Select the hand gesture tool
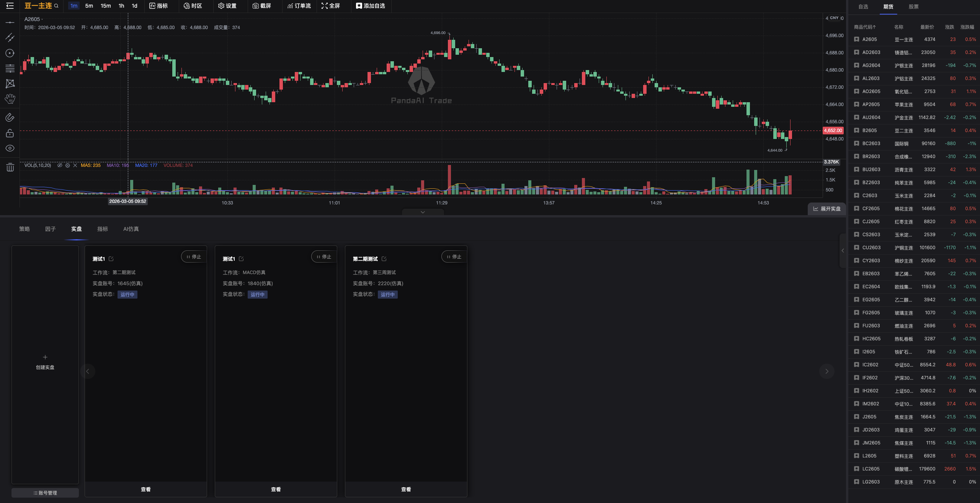 tap(10, 99)
